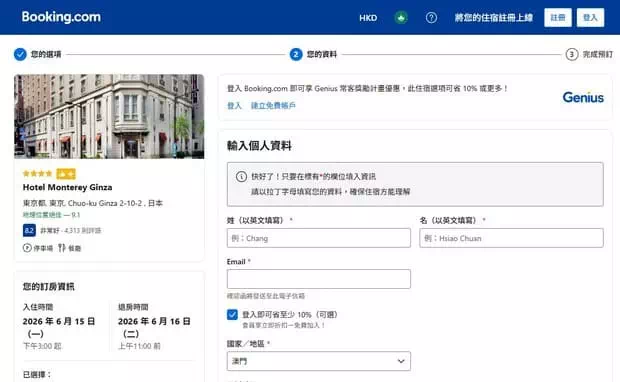Click hotel address text Chuo-ku Ginza
This screenshot has width=620, height=382.
93,203
